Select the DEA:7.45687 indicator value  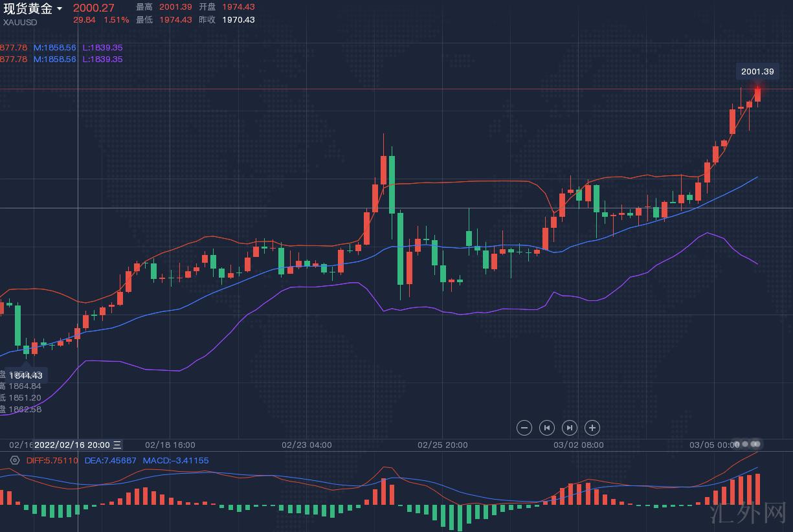click(x=110, y=460)
